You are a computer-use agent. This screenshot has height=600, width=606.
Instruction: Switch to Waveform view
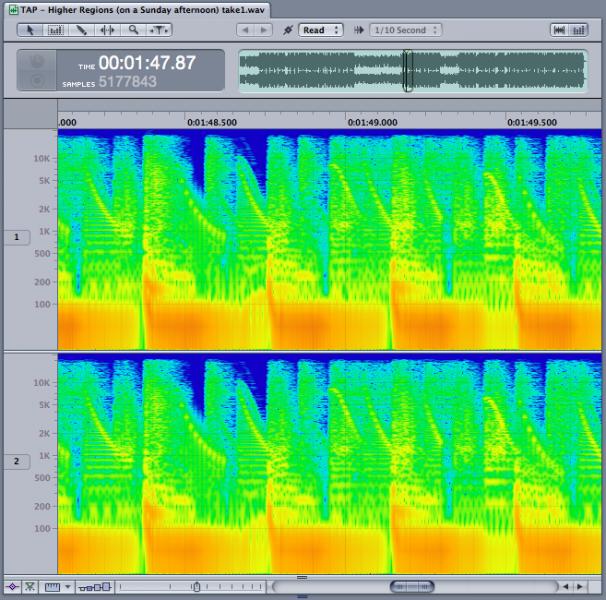[x=560, y=30]
